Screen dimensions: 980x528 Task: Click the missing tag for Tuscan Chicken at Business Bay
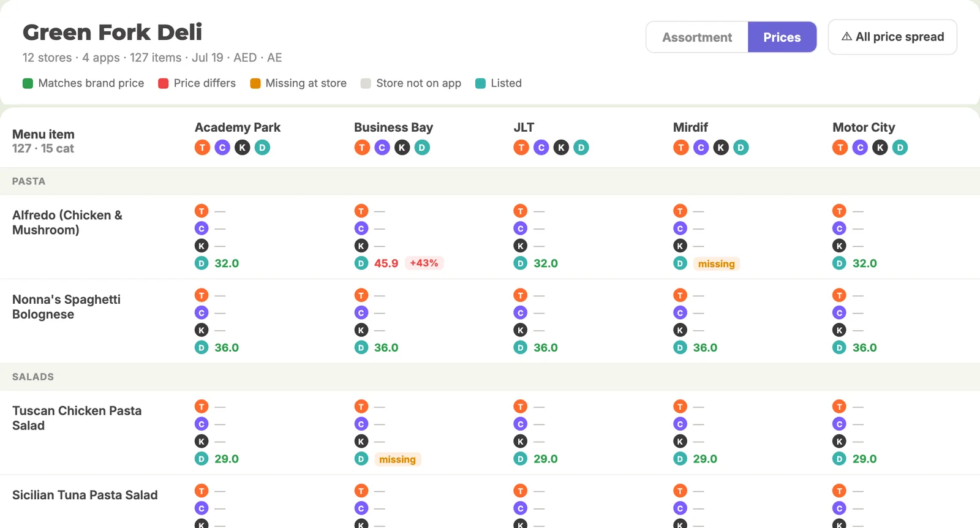click(x=397, y=459)
